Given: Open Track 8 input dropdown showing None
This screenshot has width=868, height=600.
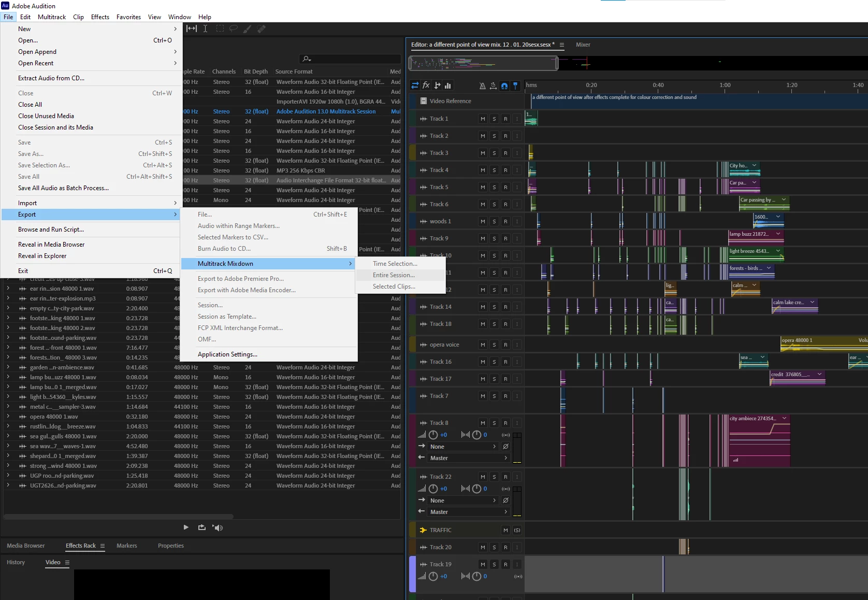Looking at the screenshot, I should click(463, 447).
